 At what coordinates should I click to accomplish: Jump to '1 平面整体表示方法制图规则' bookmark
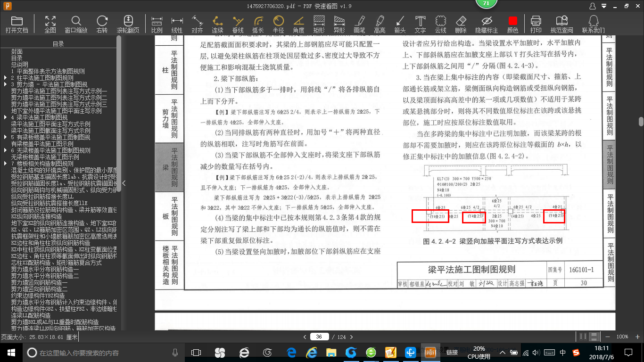point(48,71)
